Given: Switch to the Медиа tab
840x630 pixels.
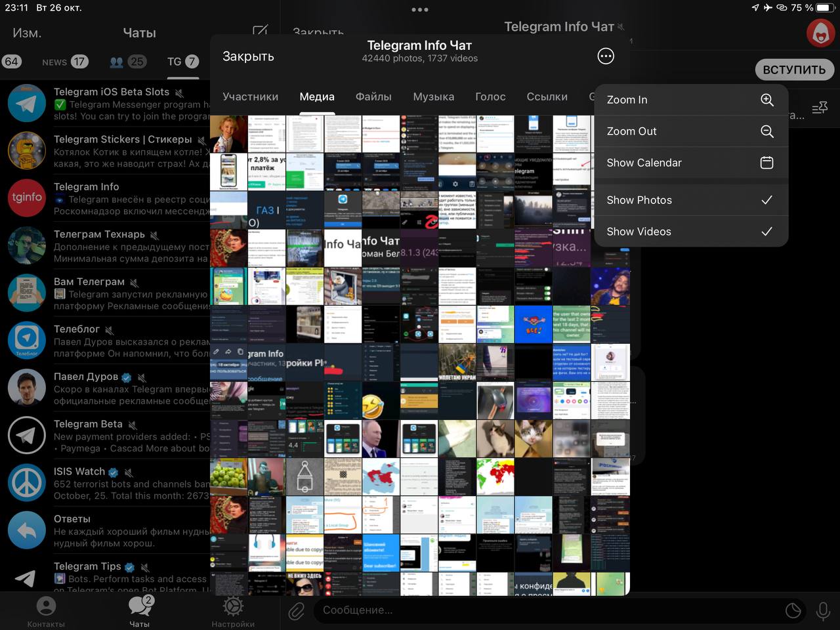Looking at the screenshot, I should click(317, 97).
